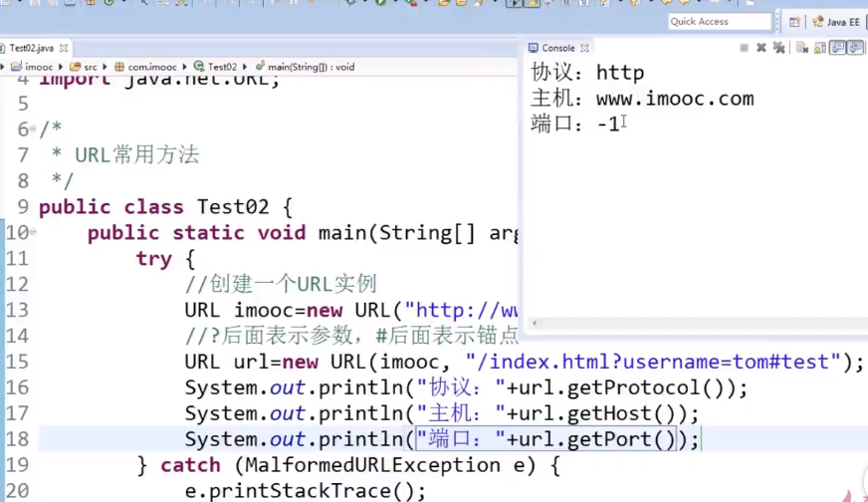Collapse the comment block at line 6

point(33,129)
